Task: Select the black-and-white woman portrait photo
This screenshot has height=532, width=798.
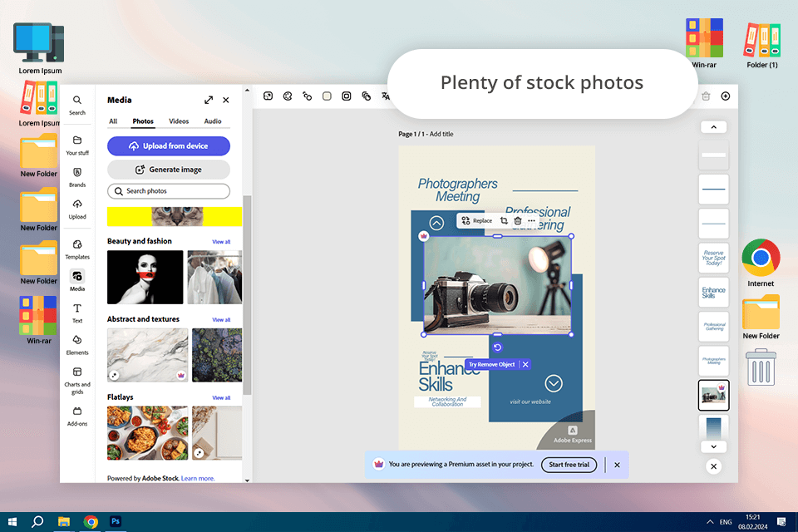Action: (x=145, y=277)
